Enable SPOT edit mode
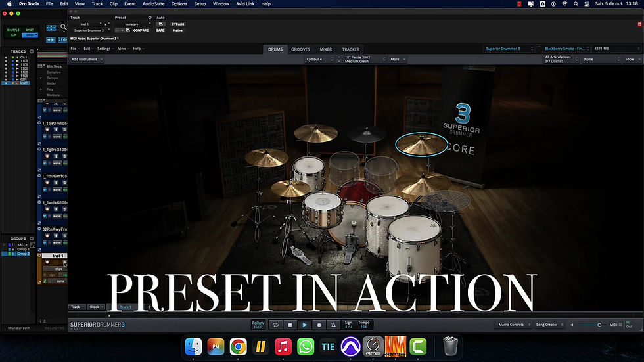 tap(30, 30)
